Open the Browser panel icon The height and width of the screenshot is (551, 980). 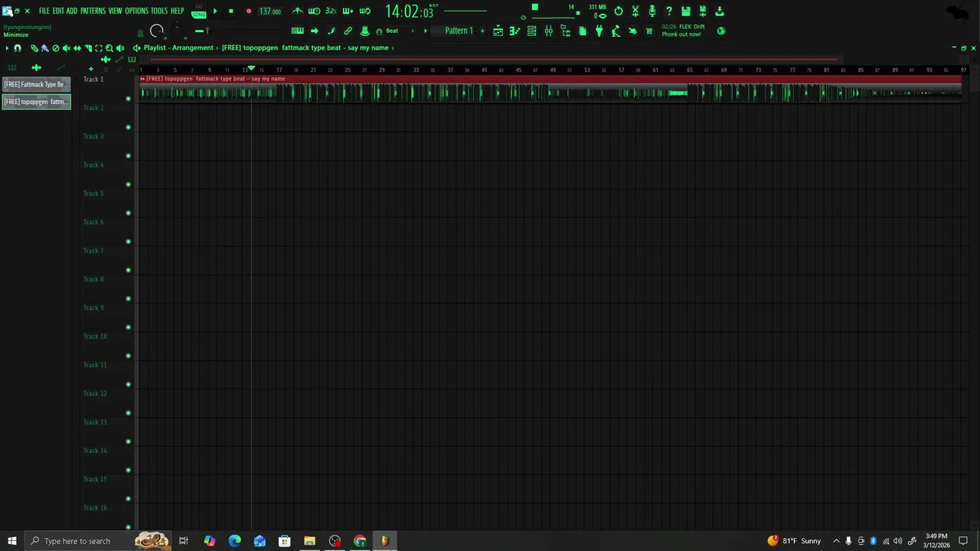click(566, 31)
